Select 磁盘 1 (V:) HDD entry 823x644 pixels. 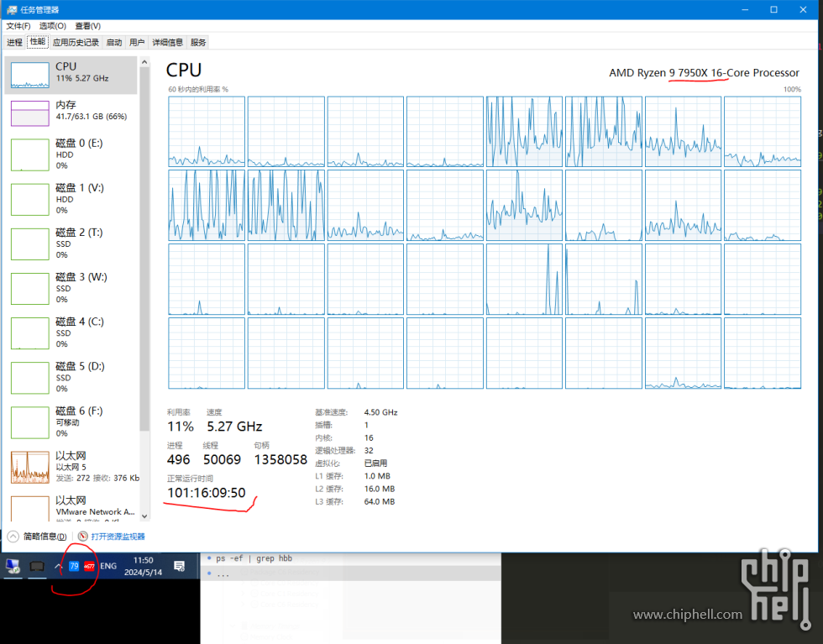(71, 199)
